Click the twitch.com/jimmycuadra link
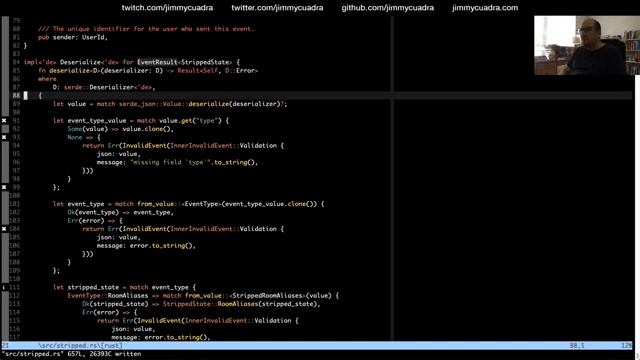 (167, 8)
